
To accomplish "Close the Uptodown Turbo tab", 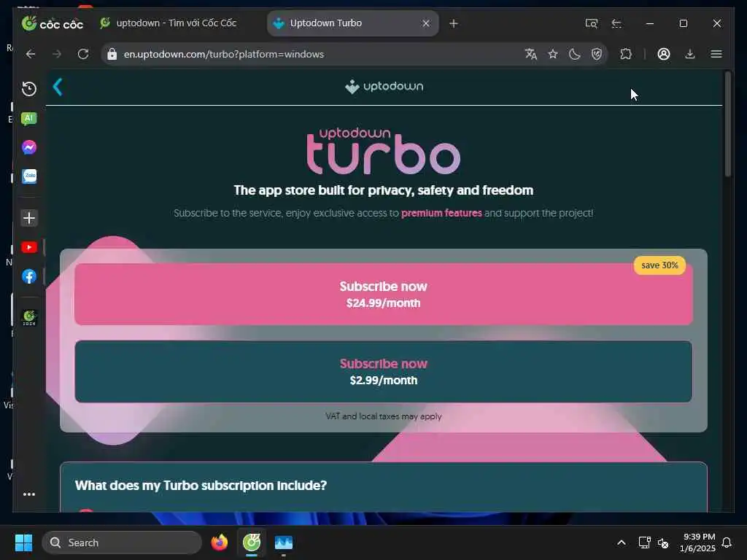I will (x=426, y=23).
